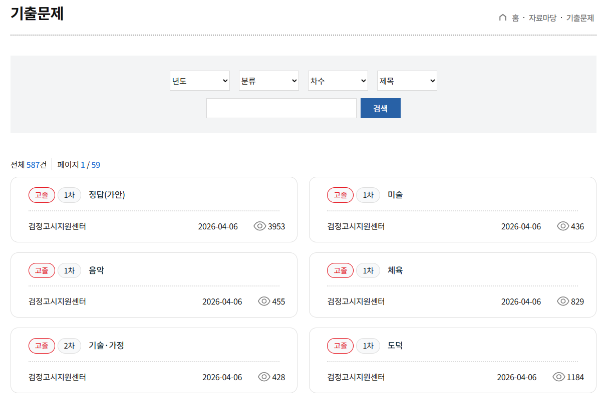Click 1차 badge on 체육 card
The height and width of the screenshot is (399, 600).
pyautogui.click(x=368, y=270)
